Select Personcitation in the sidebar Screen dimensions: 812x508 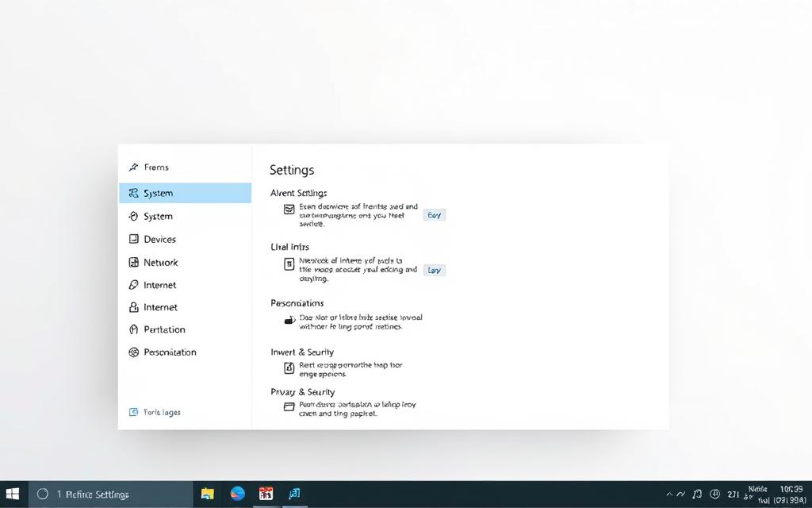(x=170, y=352)
